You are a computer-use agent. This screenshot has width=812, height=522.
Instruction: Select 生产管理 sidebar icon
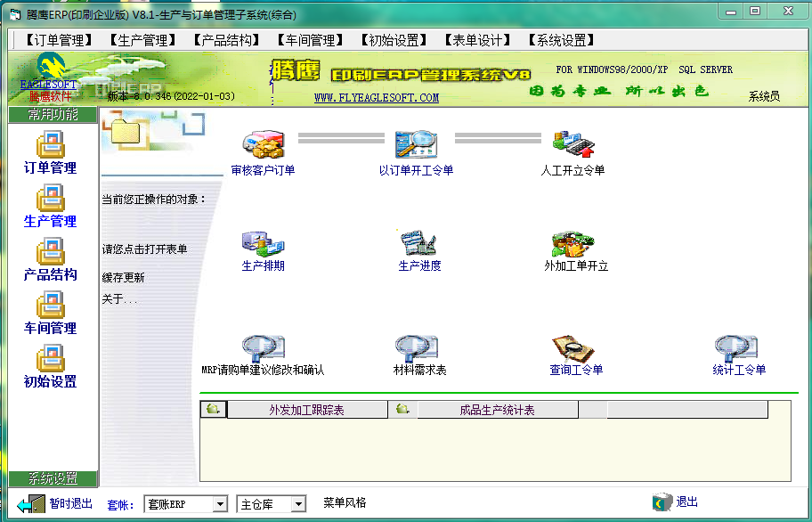pyautogui.click(x=50, y=199)
